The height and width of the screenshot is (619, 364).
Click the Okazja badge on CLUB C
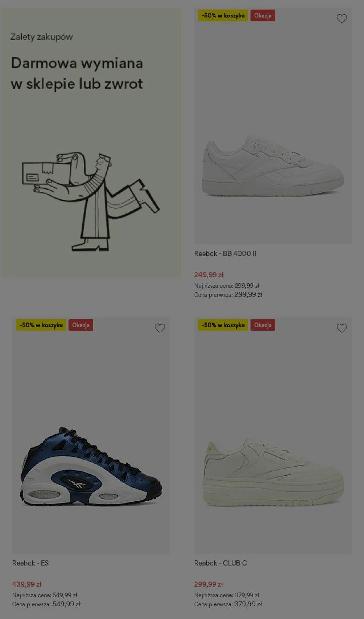[x=263, y=325]
